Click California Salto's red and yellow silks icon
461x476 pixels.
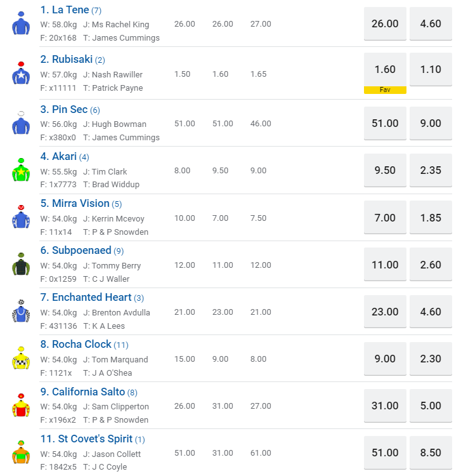(21, 405)
